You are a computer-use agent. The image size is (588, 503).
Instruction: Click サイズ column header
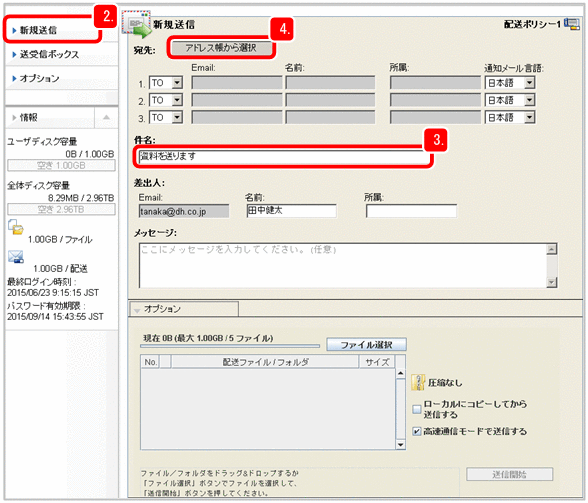[x=377, y=362]
